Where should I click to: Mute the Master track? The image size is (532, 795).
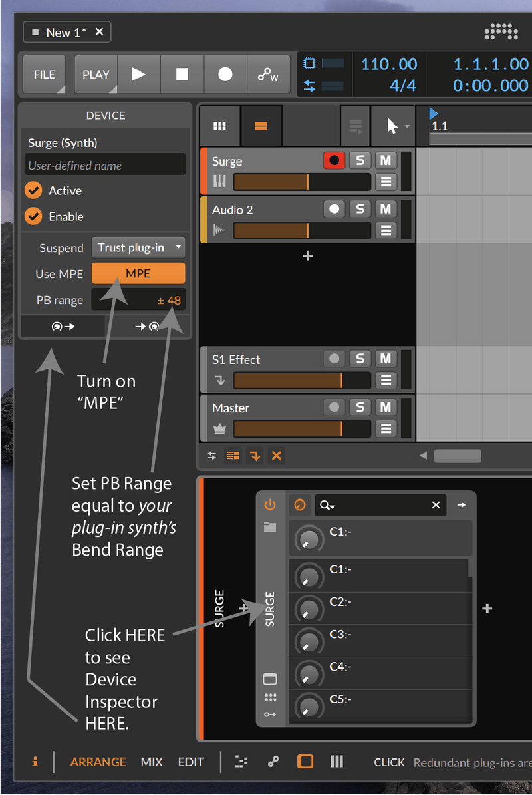pos(386,407)
